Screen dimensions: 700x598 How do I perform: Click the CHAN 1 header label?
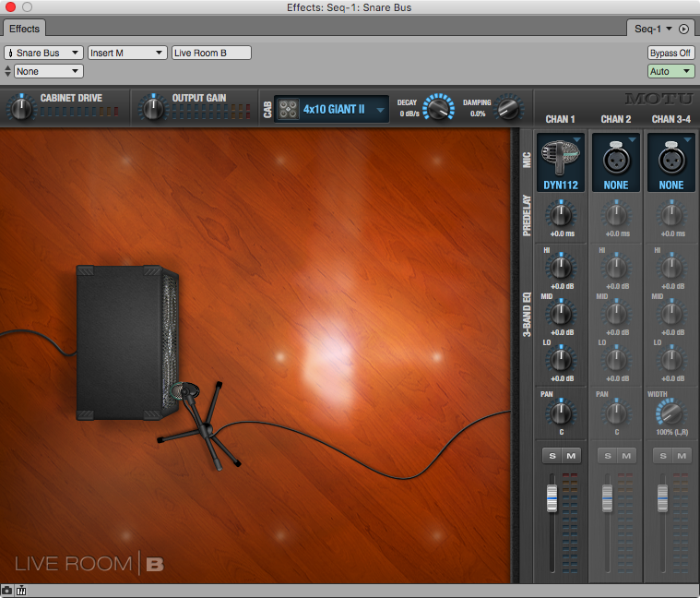point(560,119)
